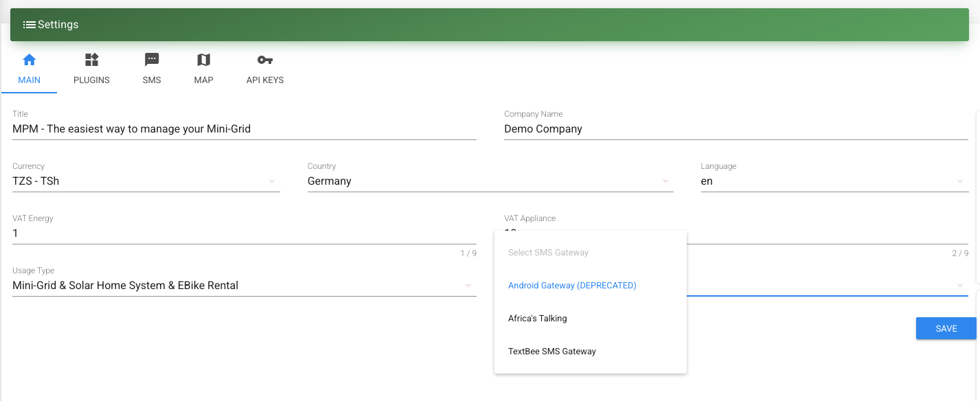Screen dimensions: 980x401
Task: Open the Language dropdown
Action: click(960, 181)
